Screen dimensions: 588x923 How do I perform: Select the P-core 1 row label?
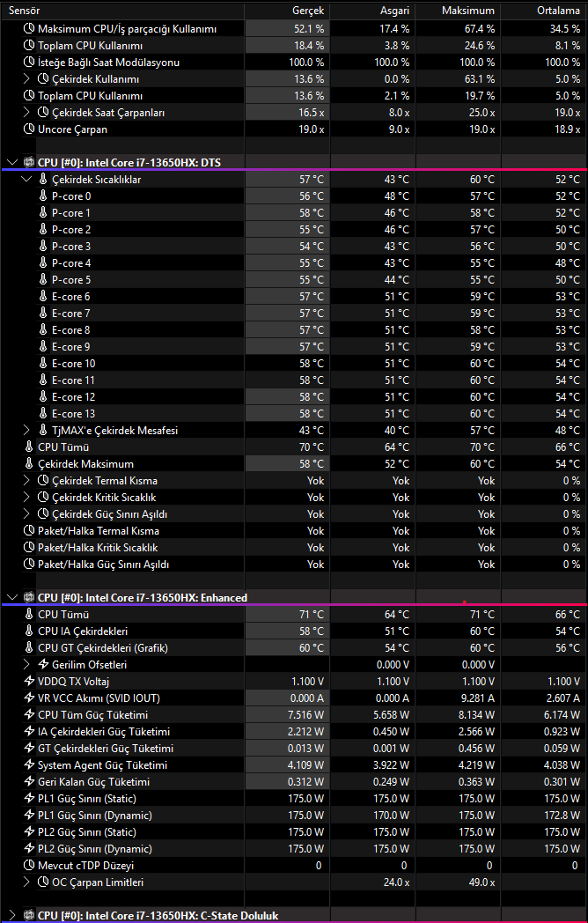71,212
